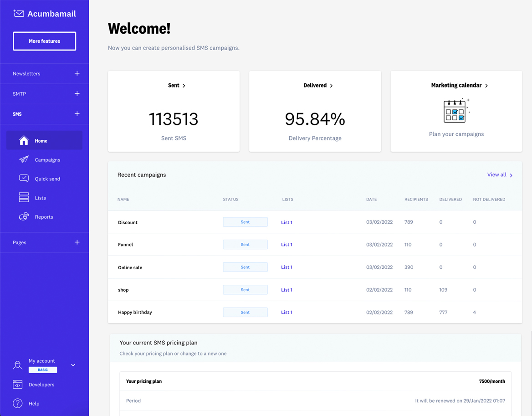
Task: Click the More features button
Action: pyautogui.click(x=44, y=41)
